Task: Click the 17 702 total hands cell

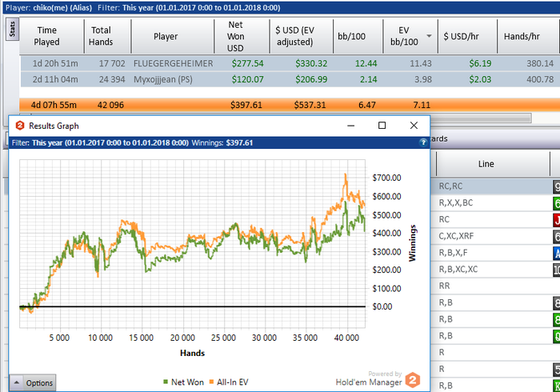Action: click(112, 63)
